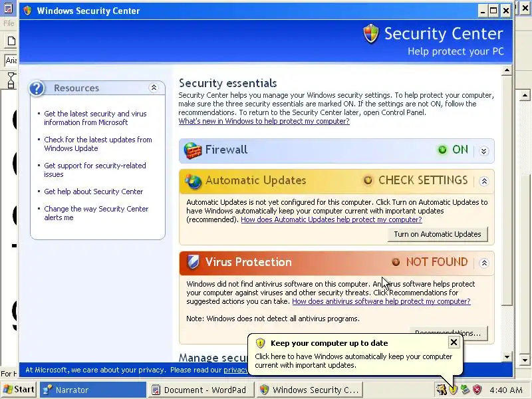Open the What's new in Windows link
The width and height of the screenshot is (532, 399).
pos(264,121)
